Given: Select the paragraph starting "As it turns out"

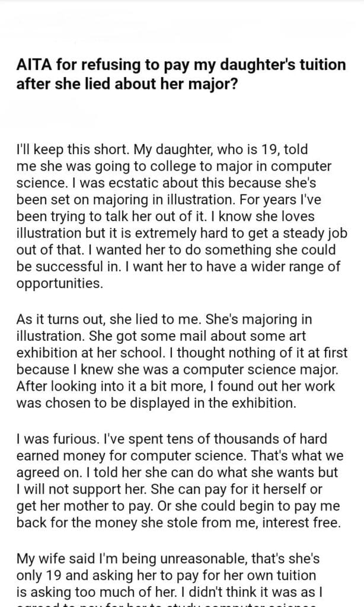Looking at the screenshot, I should (x=178, y=362).
